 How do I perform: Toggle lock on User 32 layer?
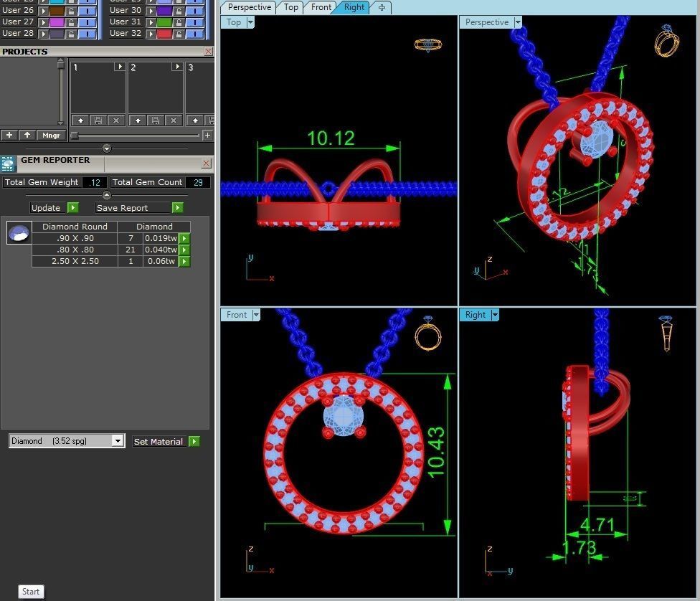pyautogui.click(x=179, y=34)
